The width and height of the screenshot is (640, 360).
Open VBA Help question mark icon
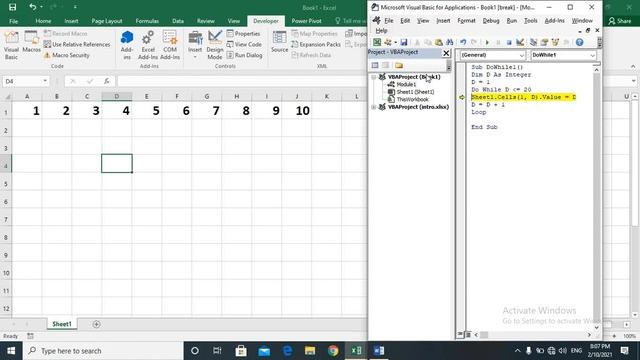pos(579,42)
